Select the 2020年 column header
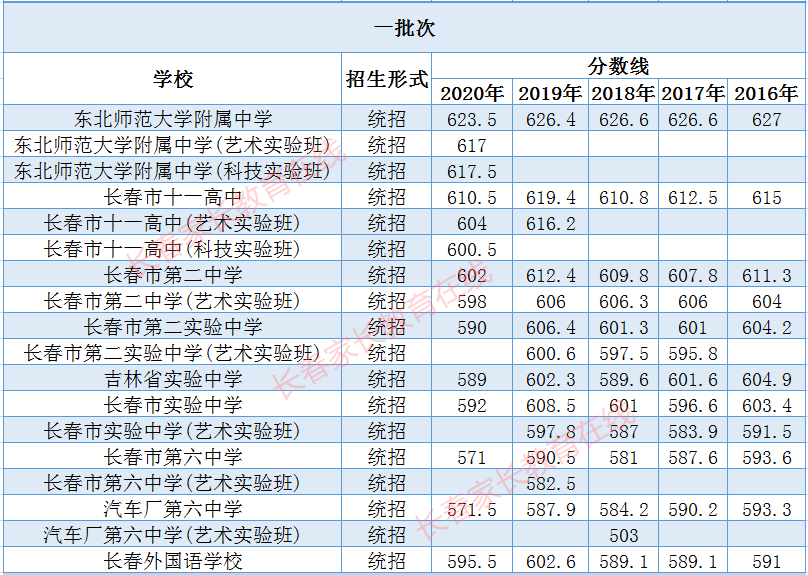808x575 pixels. point(472,94)
